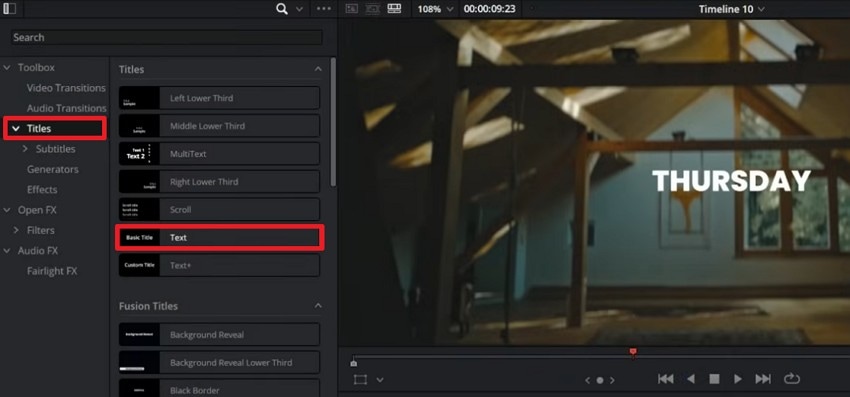Toggle loop playback
Viewport: 850px width, 397px height.
791,379
